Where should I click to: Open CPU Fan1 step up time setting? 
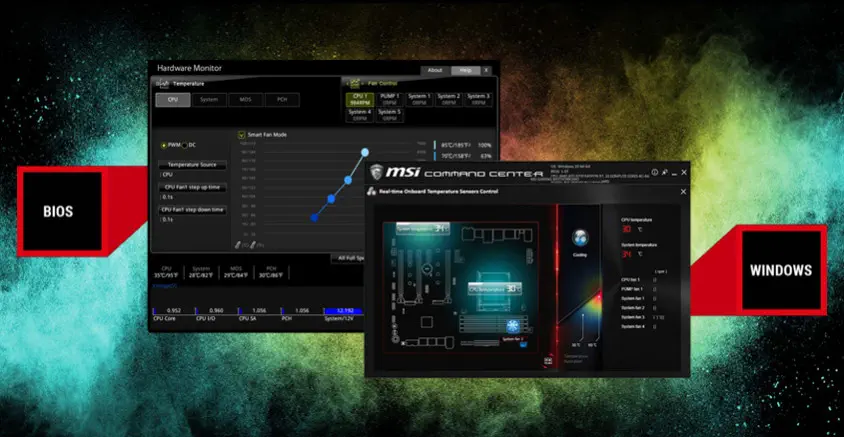[192, 187]
